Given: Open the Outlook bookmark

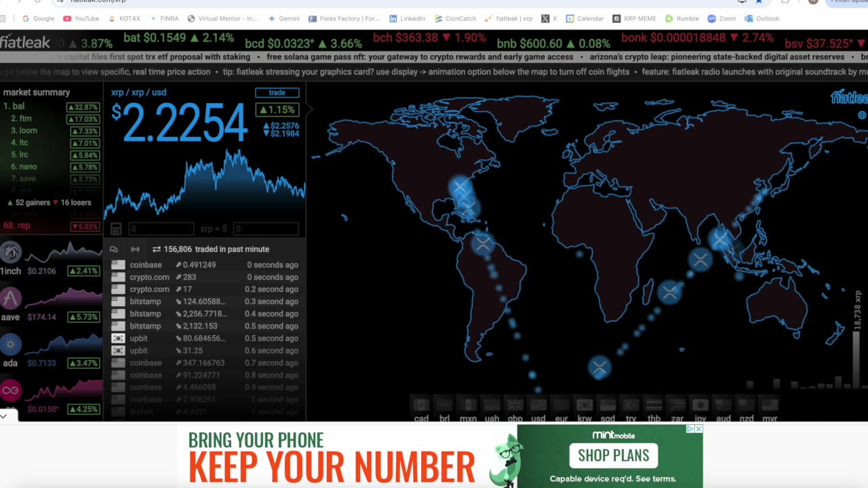Looking at the screenshot, I should pyautogui.click(x=762, y=18).
